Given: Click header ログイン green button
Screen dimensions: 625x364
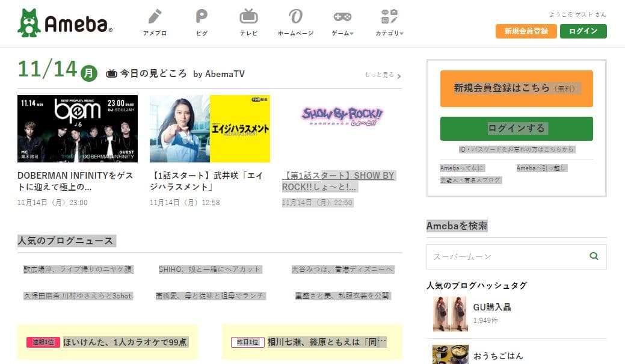Looking at the screenshot, I should click(x=583, y=31).
